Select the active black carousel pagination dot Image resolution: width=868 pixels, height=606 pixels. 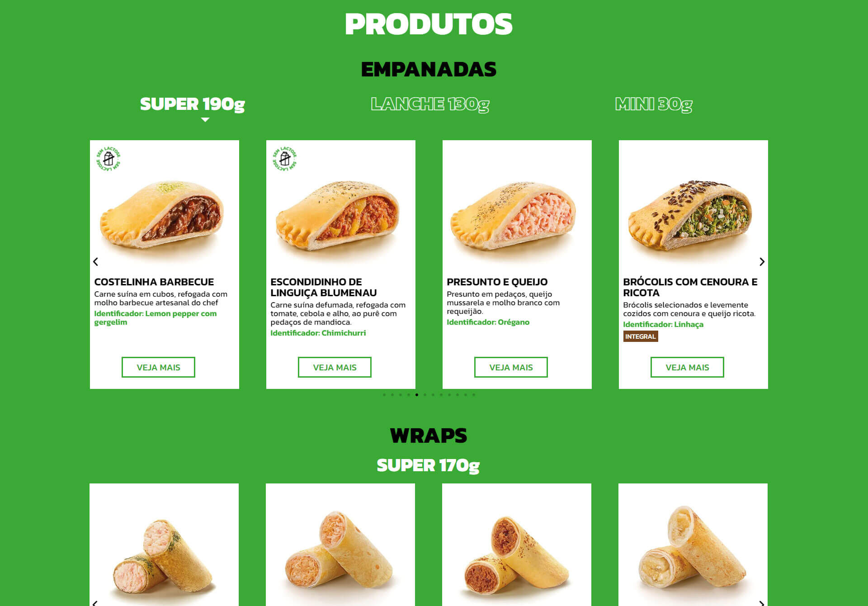417,395
